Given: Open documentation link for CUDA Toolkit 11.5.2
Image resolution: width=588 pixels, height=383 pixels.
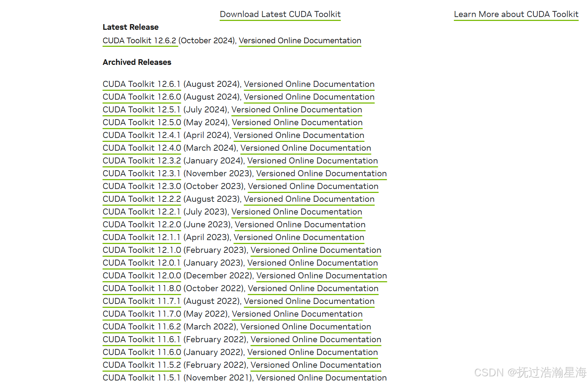Looking at the screenshot, I should coord(316,365).
